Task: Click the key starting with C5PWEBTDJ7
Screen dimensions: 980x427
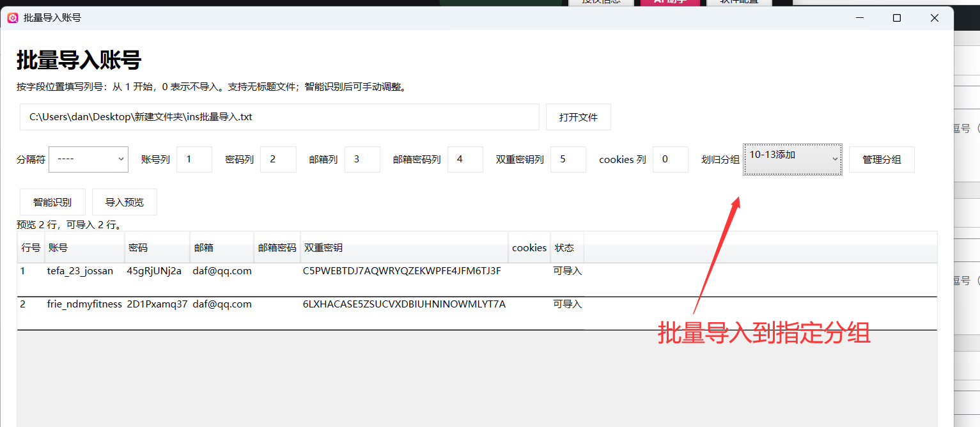Action: (x=401, y=271)
